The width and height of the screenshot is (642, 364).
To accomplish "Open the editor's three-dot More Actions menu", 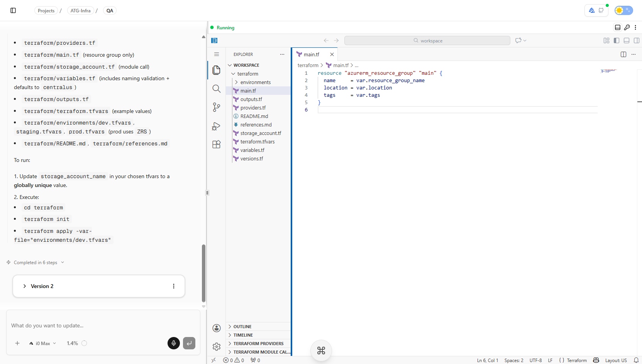I will tap(634, 54).
